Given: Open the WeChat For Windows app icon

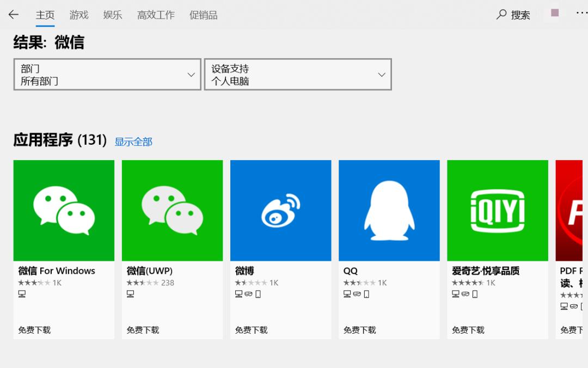Looking at the screenshot, I should [64, 210].
